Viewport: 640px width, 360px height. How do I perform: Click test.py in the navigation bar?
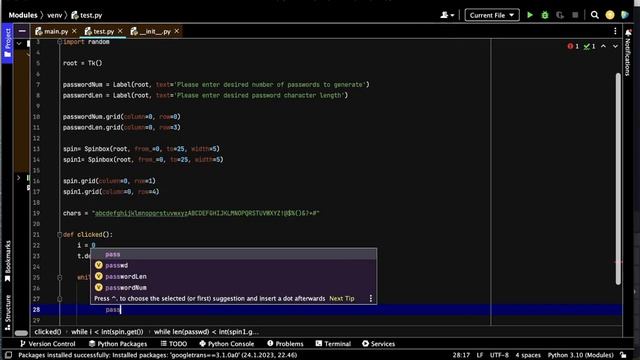[87, 15]
